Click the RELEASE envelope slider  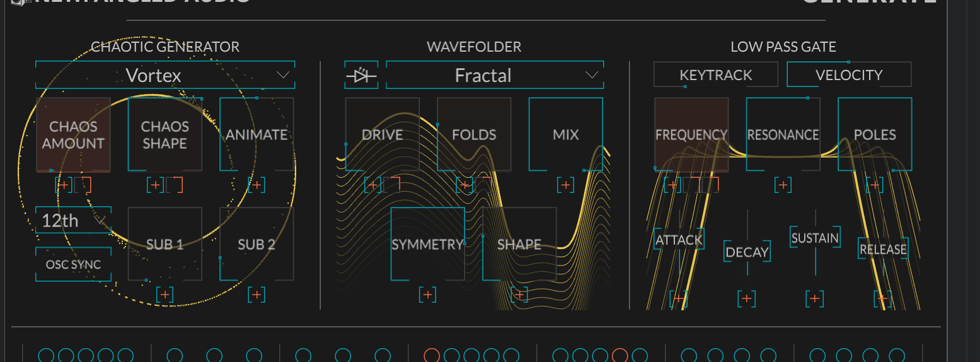coord(883,249)
